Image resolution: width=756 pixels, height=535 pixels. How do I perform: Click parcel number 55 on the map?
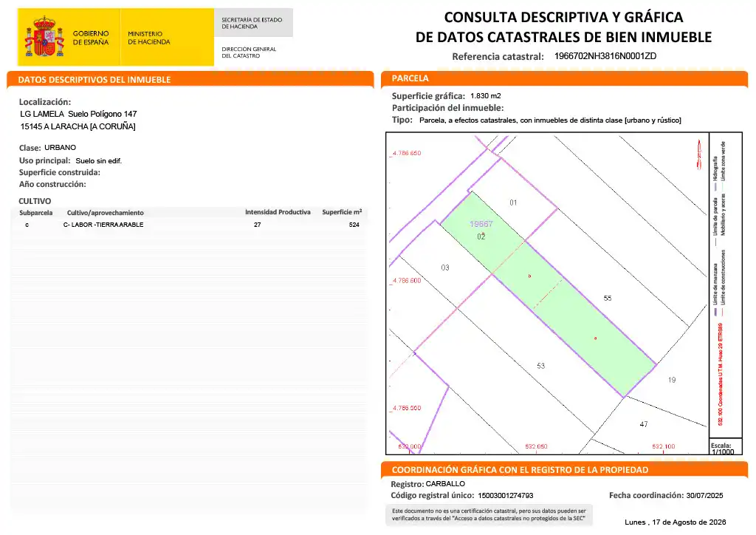coord(608,298)
